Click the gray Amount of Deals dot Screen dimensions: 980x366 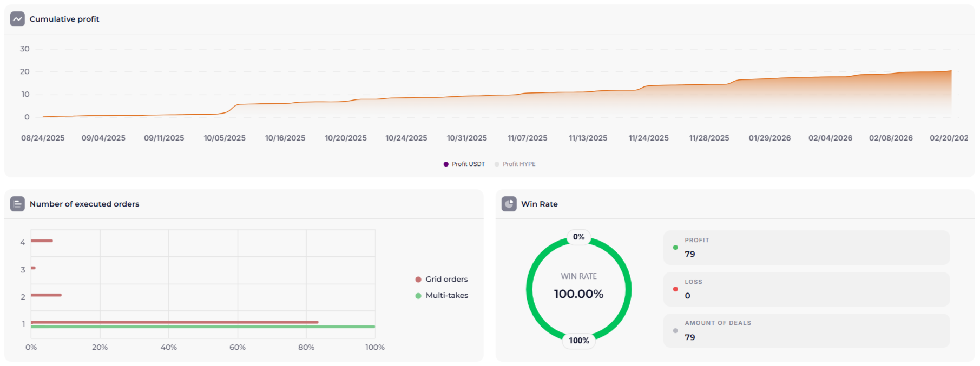point(675,331)
